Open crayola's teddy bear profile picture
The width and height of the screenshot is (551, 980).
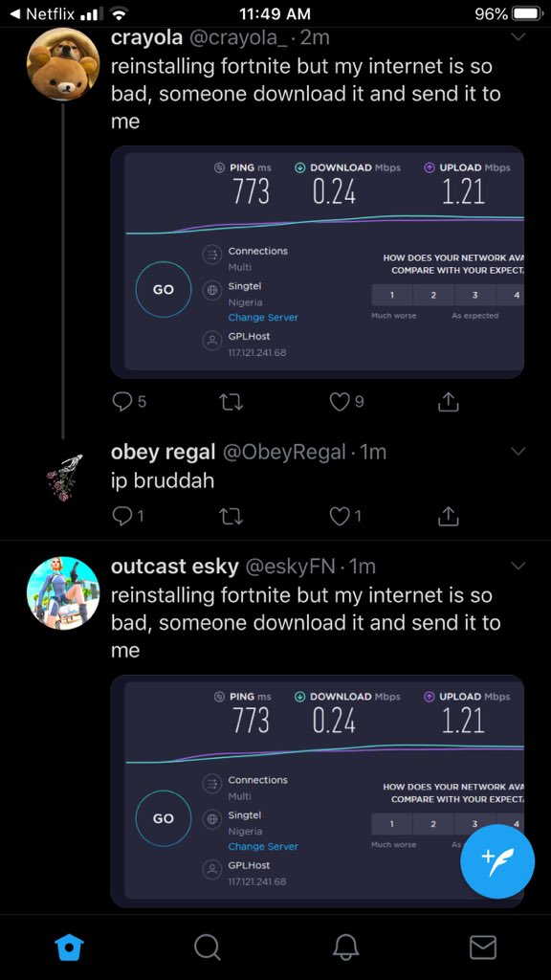(63, 64)
